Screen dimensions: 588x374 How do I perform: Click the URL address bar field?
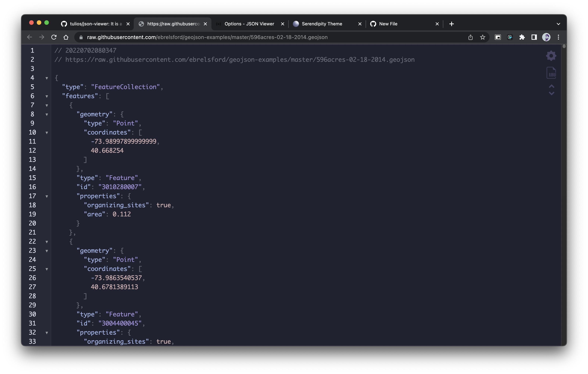tap(244, 37)
